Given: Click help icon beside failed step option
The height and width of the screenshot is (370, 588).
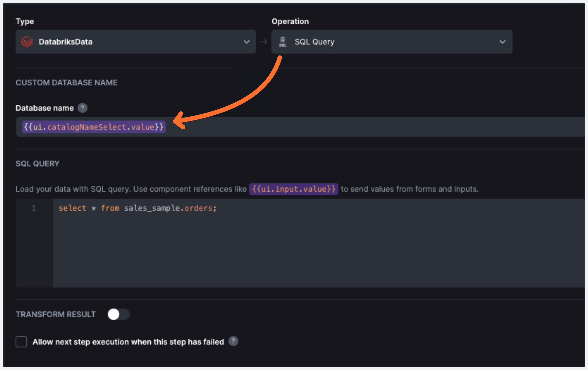Looking at the screenshot, I should click(x=233, y=341).
